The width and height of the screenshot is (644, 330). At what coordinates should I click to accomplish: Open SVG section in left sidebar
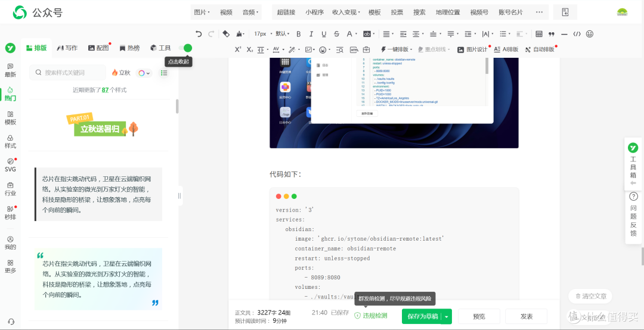(10, 165)
